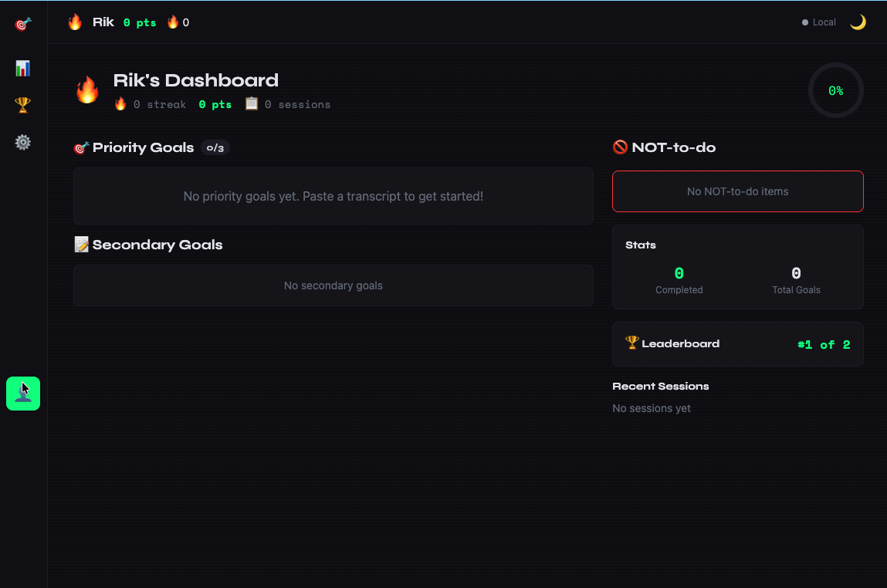This screenshot has width=887, height=588.
Task: Click the Local status indicator
Action: tap(819, 22)
